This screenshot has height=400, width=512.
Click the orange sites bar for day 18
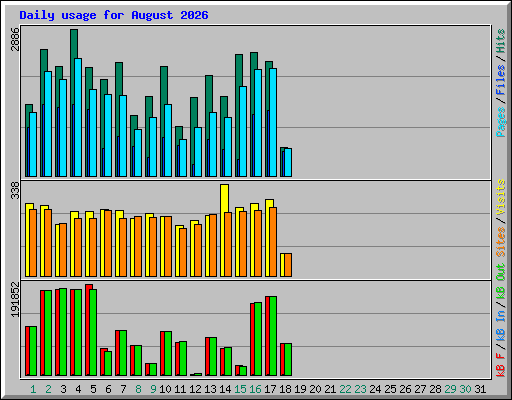[288, 265]
